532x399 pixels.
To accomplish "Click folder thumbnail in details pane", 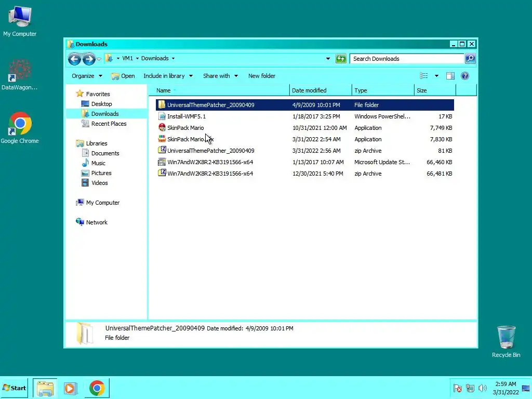I will click(x=85, y=334).
